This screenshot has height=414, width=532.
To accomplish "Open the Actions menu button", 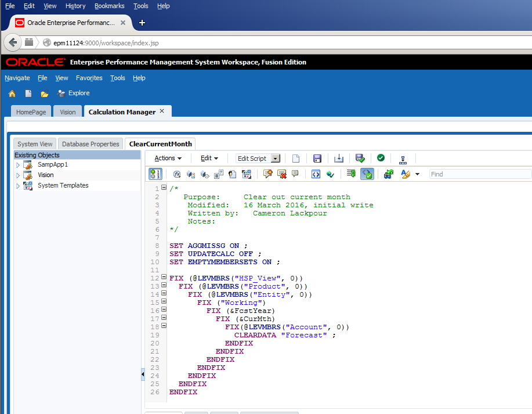I will coord(168,159).
